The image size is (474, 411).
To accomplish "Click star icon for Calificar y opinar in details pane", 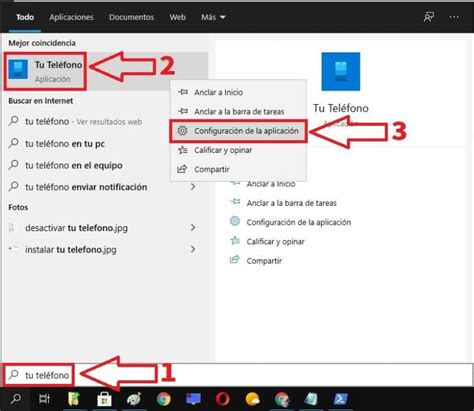I will click(235, 240).
